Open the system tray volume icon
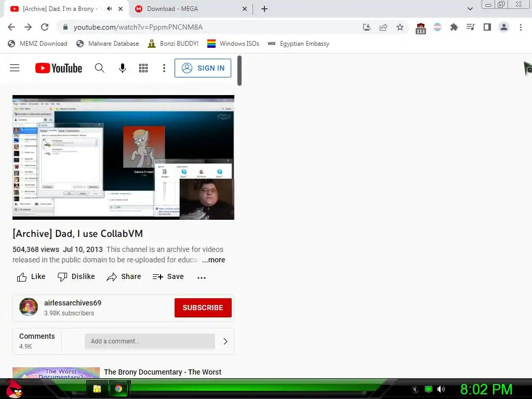 pyautogui.click(x=441, y=389)
